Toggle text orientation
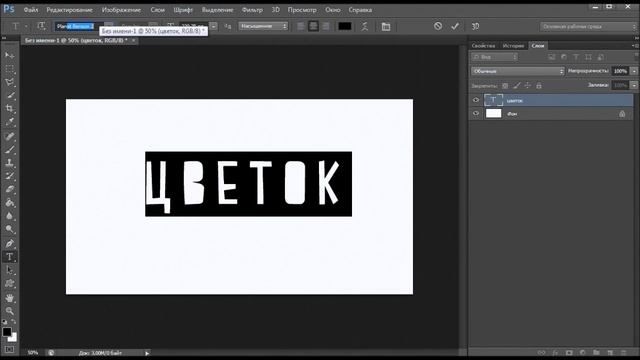The height and width of the screenshot is (360, 640). click(41, 26)
